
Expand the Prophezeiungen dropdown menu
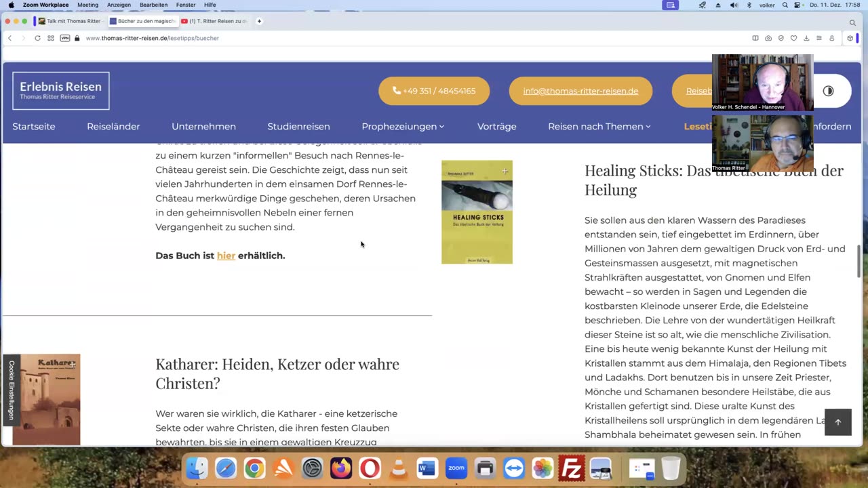[x=403, y=126]
